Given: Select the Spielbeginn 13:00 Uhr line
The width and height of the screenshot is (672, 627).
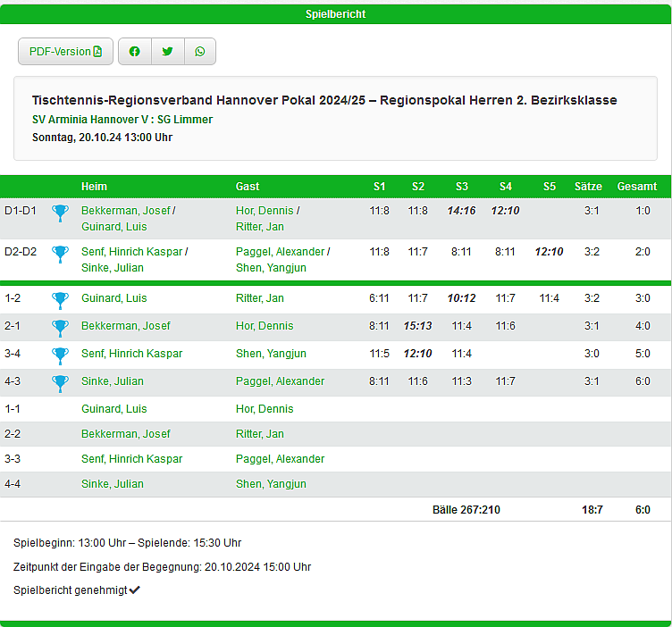Looking at the screenshot, I should (x=127, y=543).
